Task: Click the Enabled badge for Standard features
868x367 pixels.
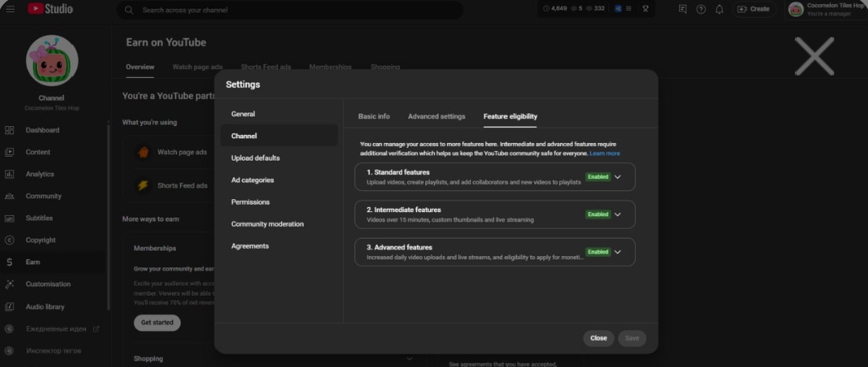Action: pos(598,177)
